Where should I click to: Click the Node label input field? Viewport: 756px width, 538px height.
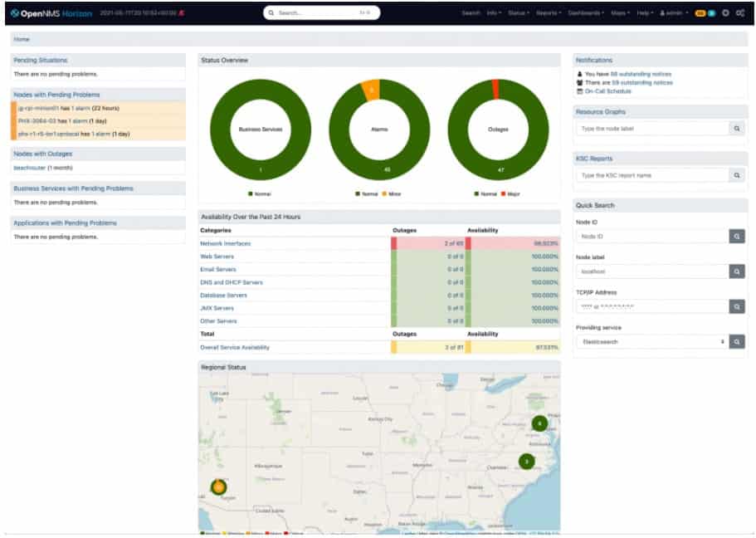pyautogui.click(x=652, y=271)
